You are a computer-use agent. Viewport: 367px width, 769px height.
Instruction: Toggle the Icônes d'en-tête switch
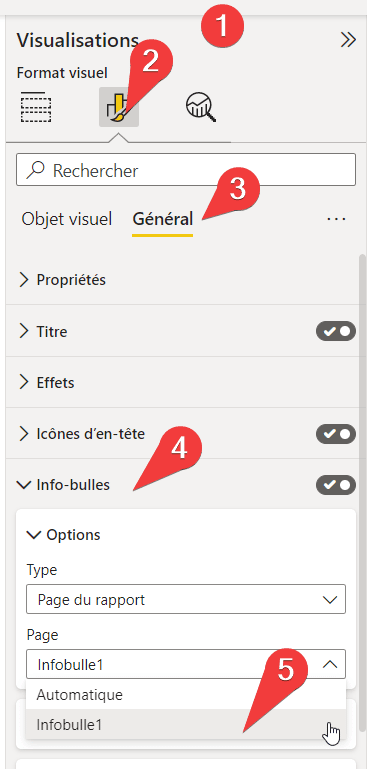(x=336, y=434)
